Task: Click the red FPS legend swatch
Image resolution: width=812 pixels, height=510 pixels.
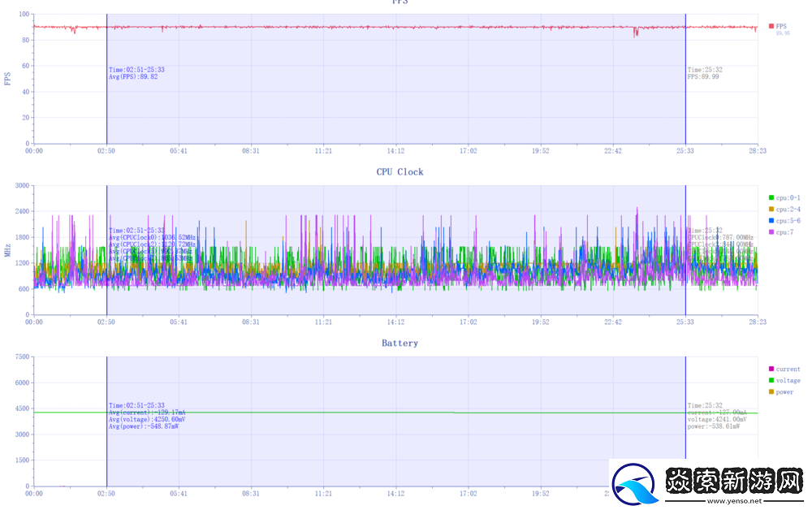Action: (x=771, y=26)
